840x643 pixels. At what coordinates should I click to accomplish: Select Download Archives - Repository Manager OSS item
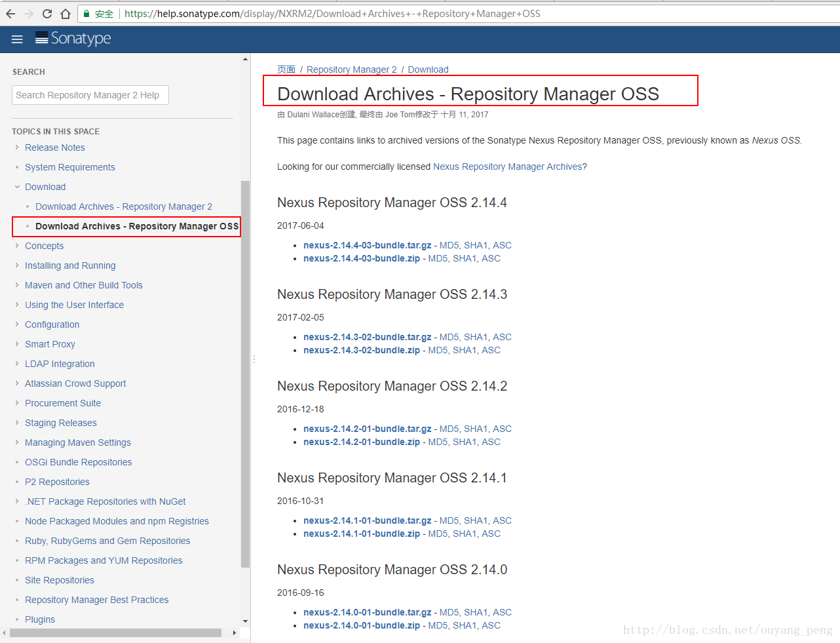pos(137,226)
